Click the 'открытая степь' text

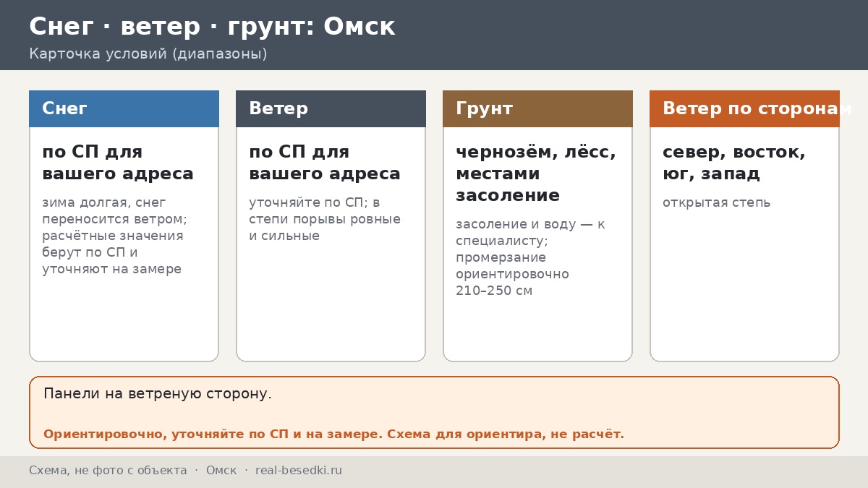point(717,202)
